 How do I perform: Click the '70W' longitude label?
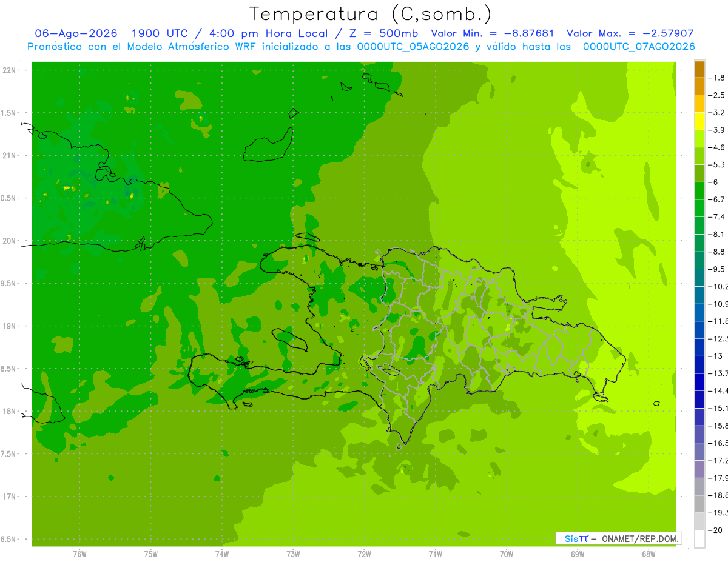pos(507,554)
